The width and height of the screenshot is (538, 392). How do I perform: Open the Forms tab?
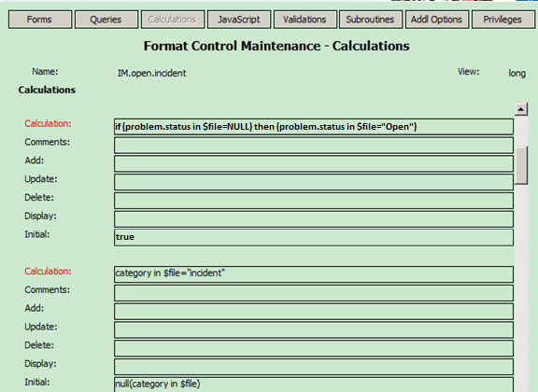click(x=40, y=20)
